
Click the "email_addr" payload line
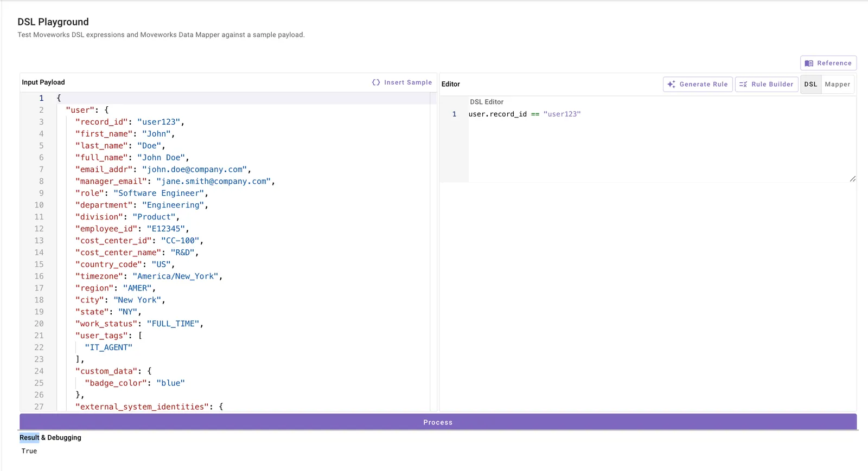click(163, 170)
